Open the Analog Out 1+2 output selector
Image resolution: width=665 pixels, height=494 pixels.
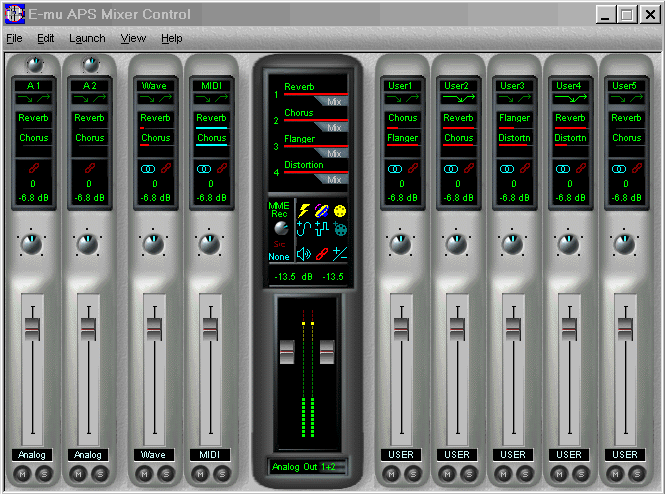point(307,467)
